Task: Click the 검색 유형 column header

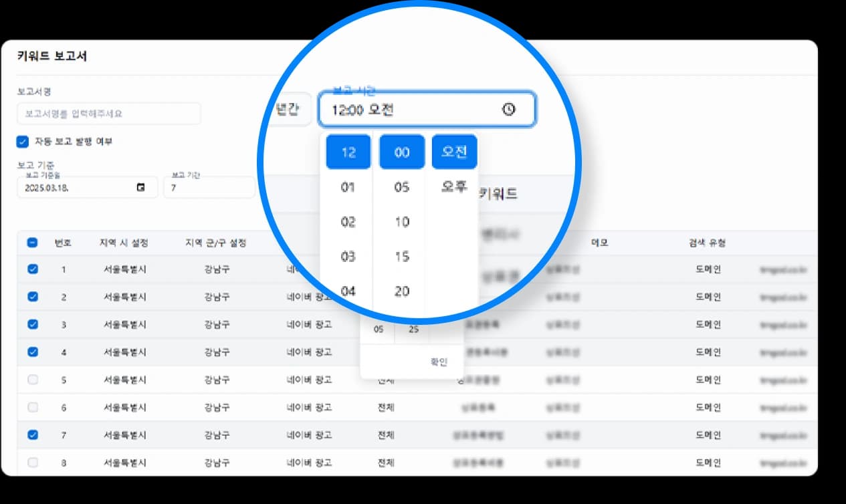Action: point(708,243)
